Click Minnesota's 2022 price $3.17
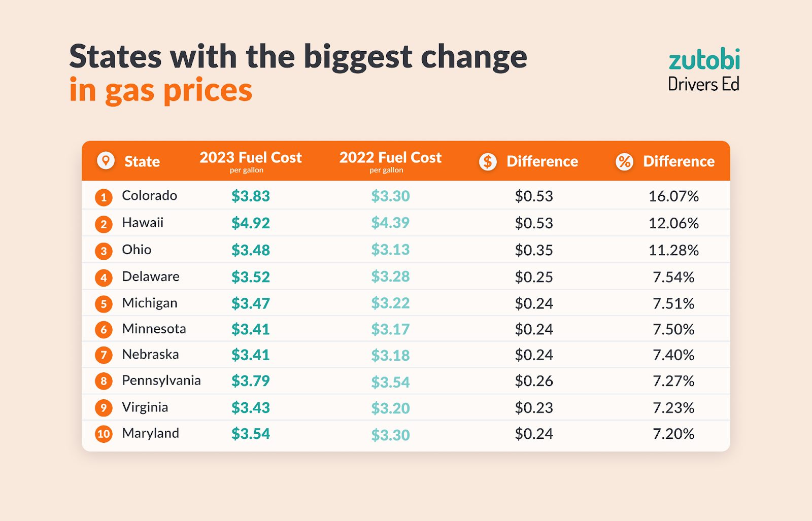 point(390,329)
